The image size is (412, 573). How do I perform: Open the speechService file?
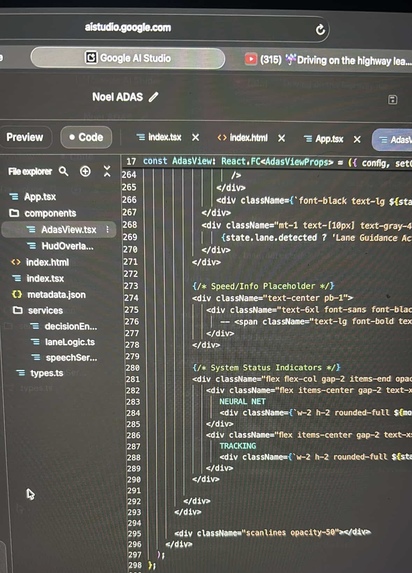(71, 358)
